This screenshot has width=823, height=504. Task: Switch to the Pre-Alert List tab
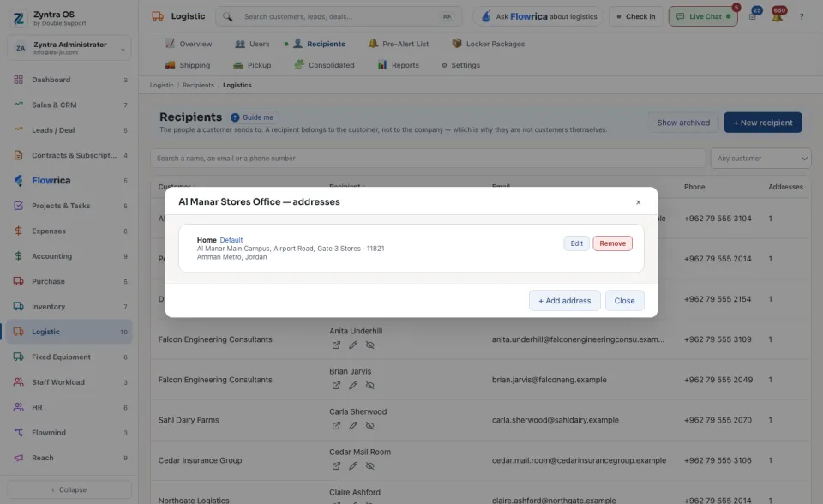(399, 44)
